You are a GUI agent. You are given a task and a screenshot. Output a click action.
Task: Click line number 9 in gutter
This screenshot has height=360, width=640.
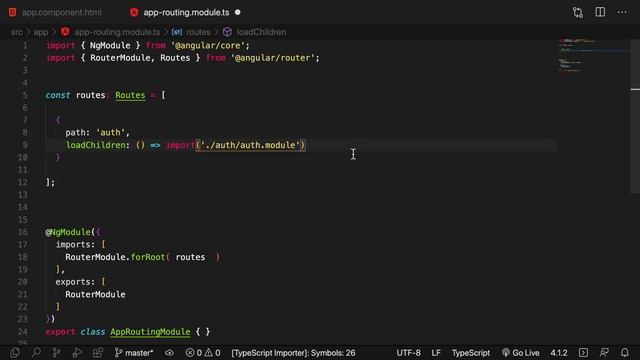(24, 145)
